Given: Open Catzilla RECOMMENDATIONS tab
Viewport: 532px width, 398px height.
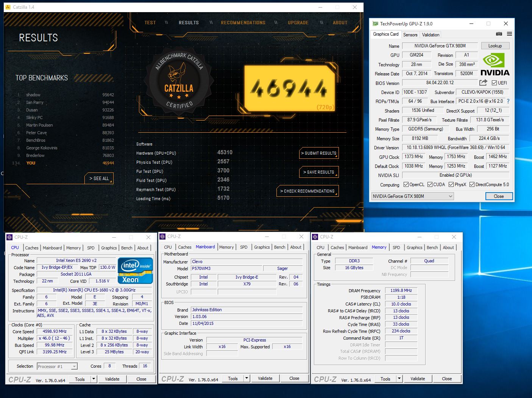Looking at the screenshot, I should (x=243, y=23).
